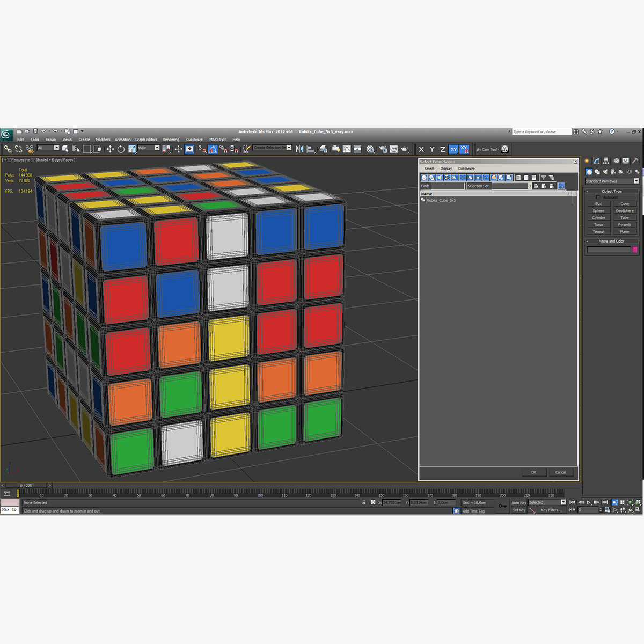Toggle selection lock padlock icon
Image resolution: width=644 pixels, height=644 pixels.
coord(364,503)
